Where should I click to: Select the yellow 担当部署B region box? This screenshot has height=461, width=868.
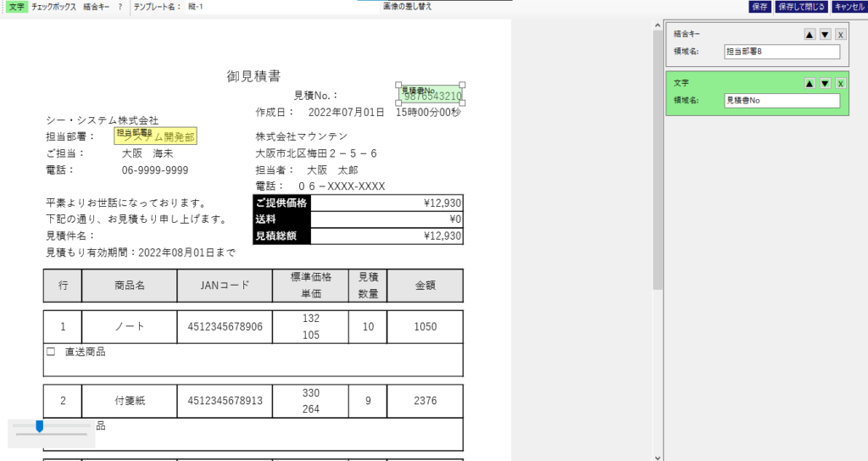156,136
